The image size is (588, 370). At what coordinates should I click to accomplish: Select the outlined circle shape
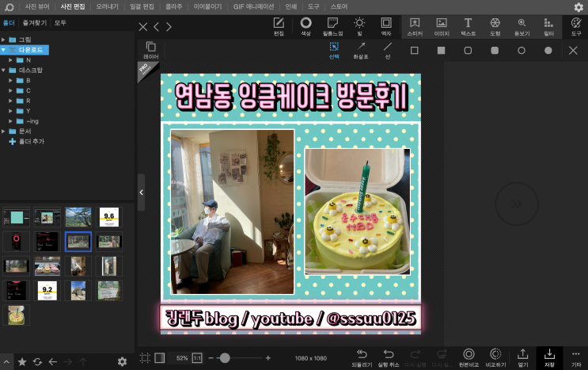[x=522, y=50]
